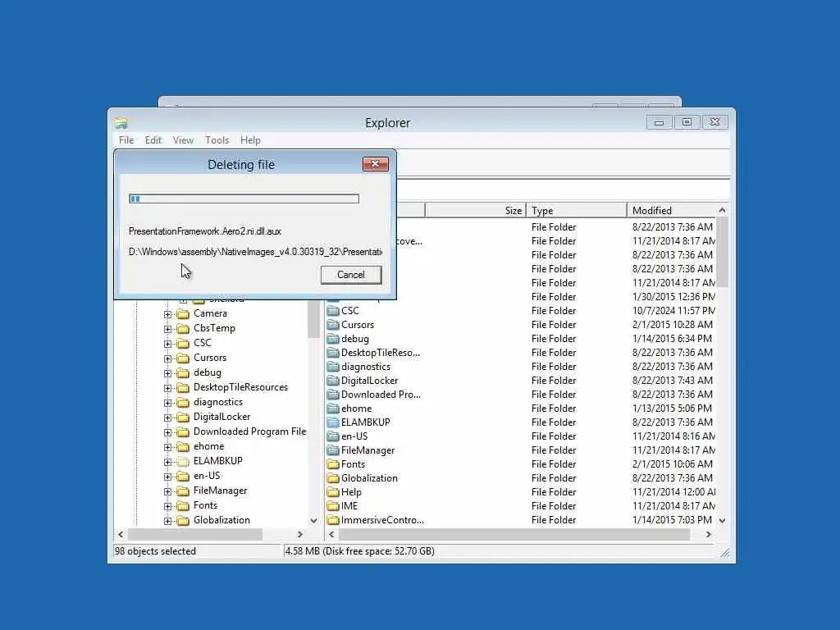
Task: Click file list horizontal scroll right arrow
Action: click(x=708, y=535)
